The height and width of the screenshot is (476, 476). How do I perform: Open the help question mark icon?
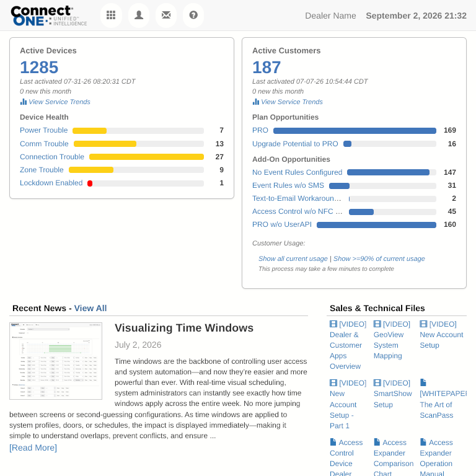coord(193,15)
